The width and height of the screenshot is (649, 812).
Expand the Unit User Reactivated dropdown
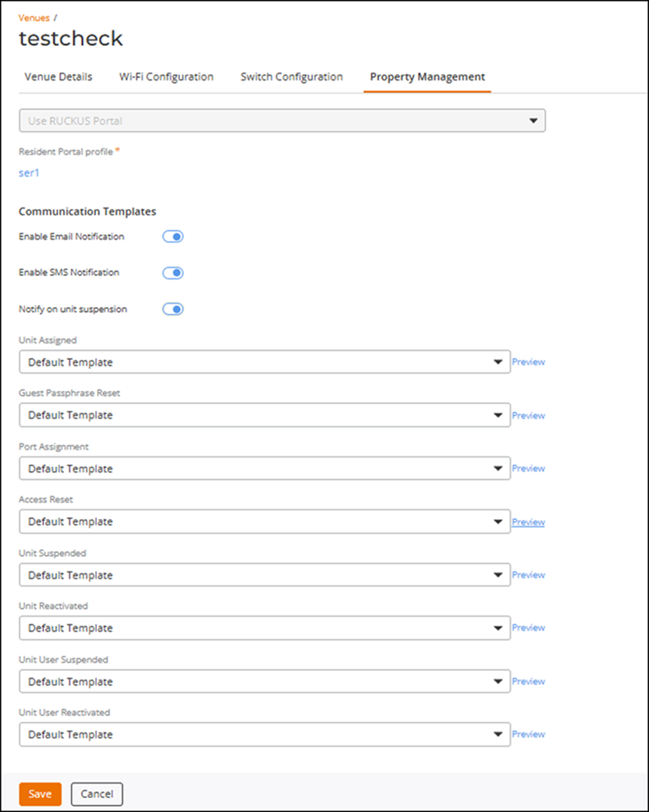pos(265,734)
